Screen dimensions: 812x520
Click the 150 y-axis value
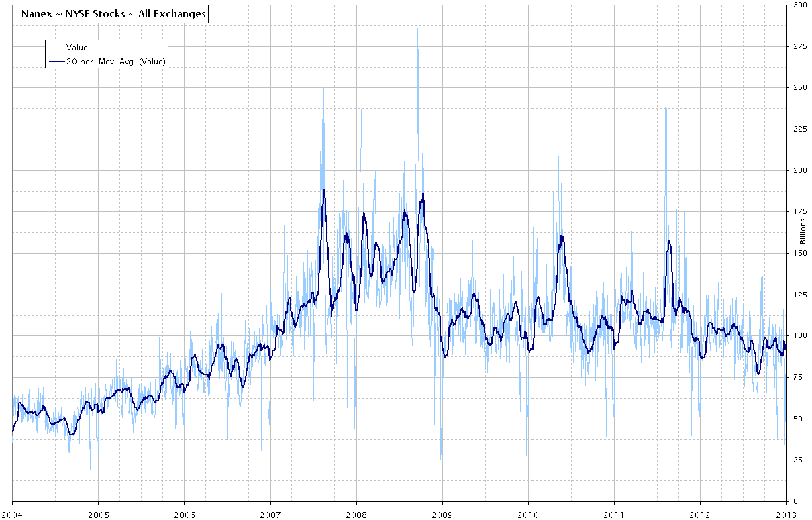click(x=800, y=253)
